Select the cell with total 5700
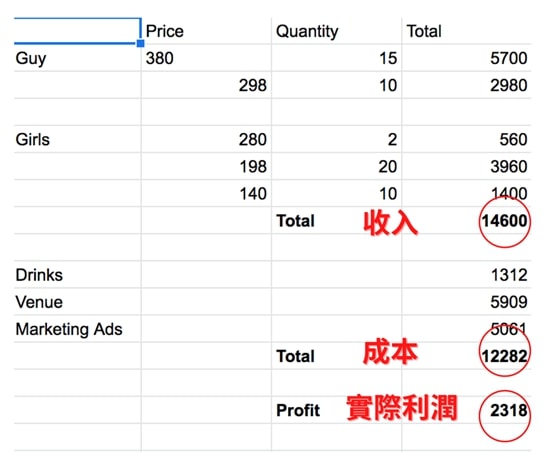This screenshot has height=452, width=554. click(x=466, y=58)
